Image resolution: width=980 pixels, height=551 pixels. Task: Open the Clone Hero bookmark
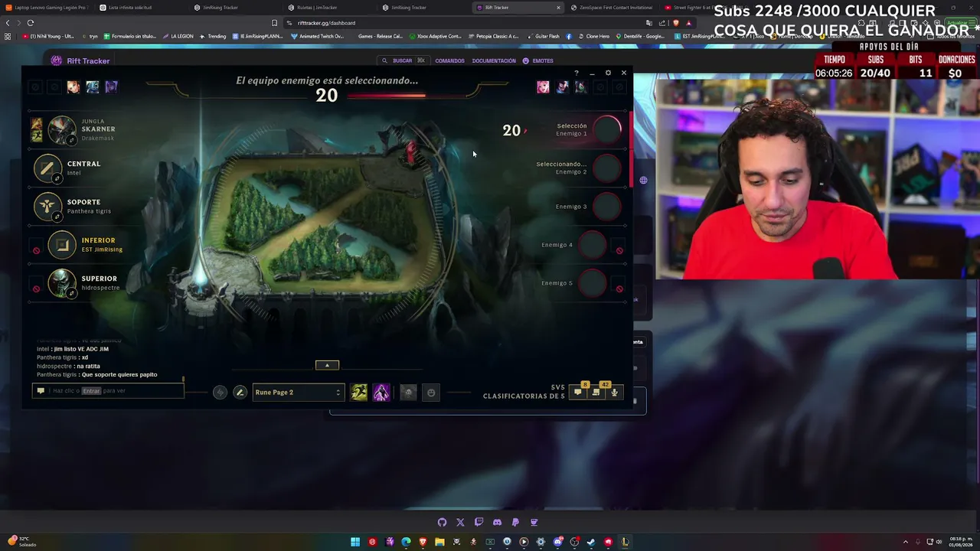[x=593, y=36]
